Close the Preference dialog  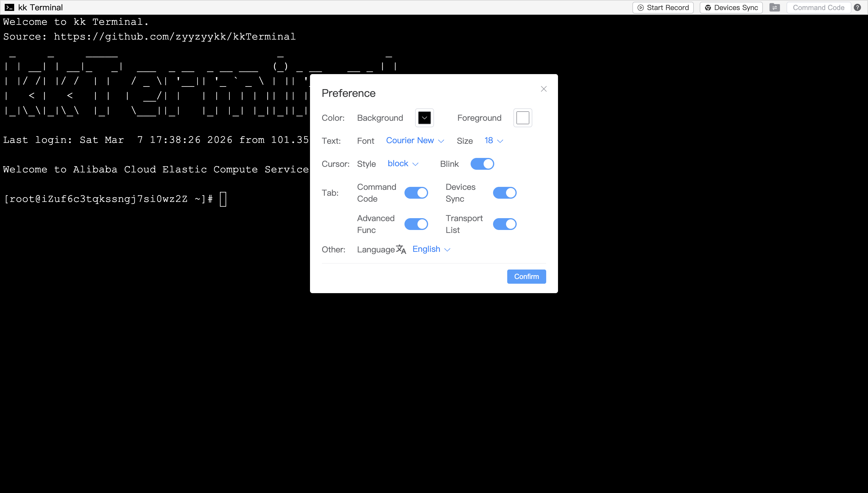(x=544, y=89)
